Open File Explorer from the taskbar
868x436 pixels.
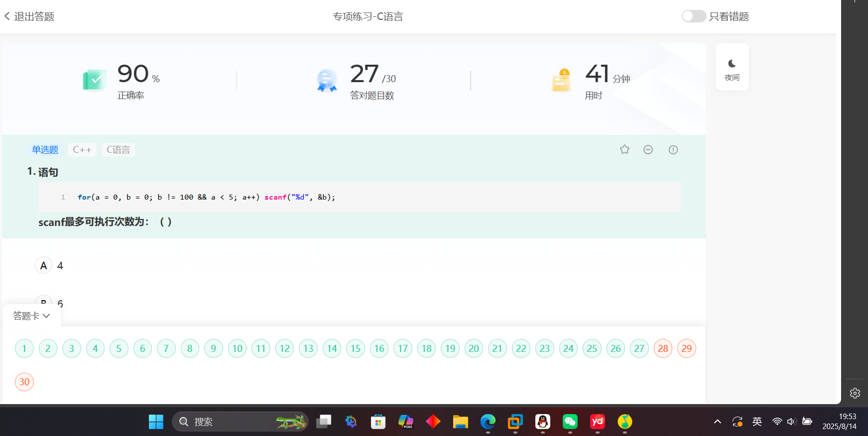click(x=461, y=422)
